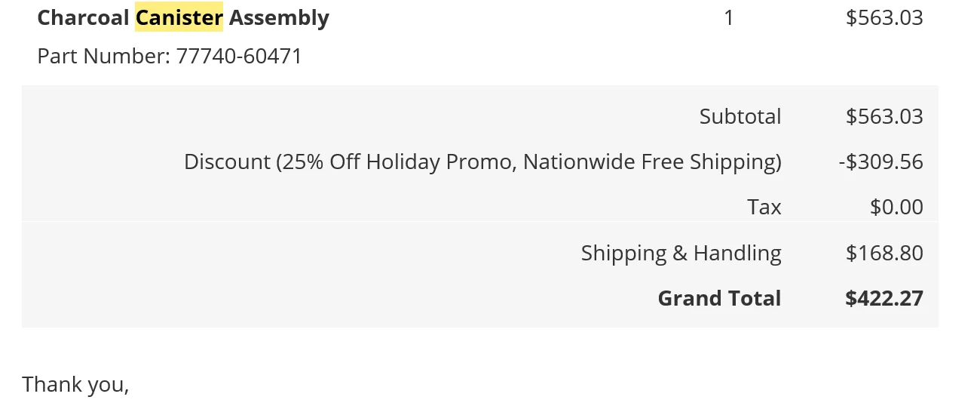The image size is (980, 406).
Task: Click the Subtotal amount $563.03
Action: point(884,116)
